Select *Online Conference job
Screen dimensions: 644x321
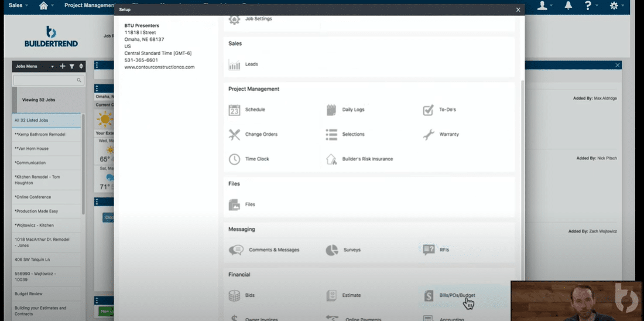(x=46, y=197)
